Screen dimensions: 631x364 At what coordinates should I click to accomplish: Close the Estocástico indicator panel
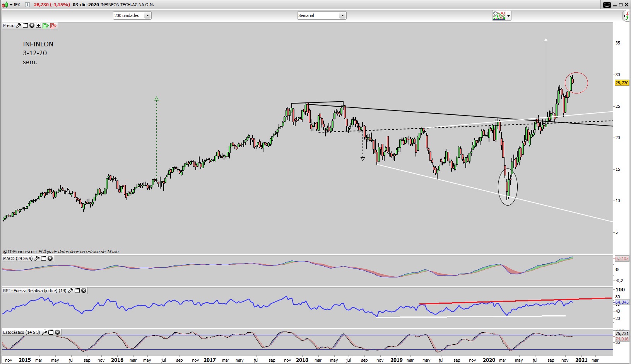(x=58, y=332)
